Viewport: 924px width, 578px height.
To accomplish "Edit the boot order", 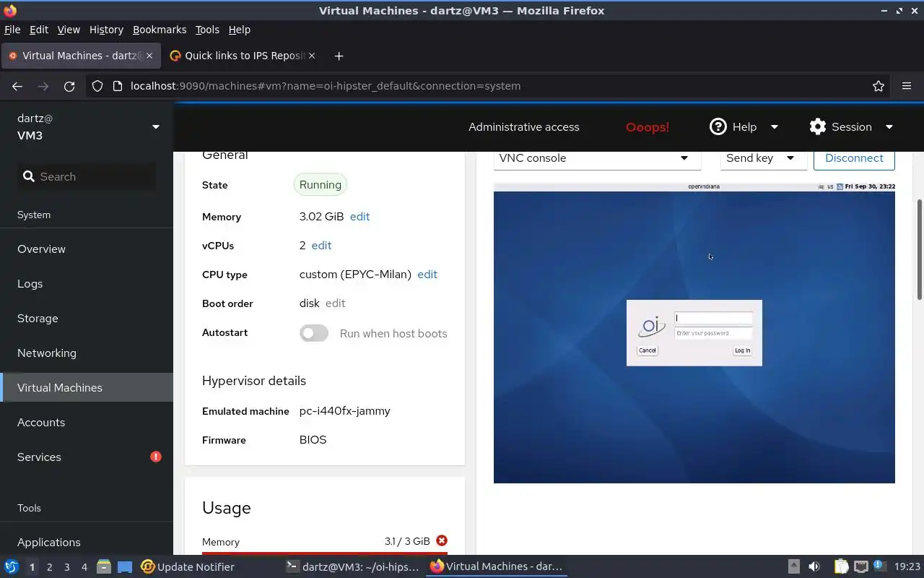I will [x=335, y=303].
